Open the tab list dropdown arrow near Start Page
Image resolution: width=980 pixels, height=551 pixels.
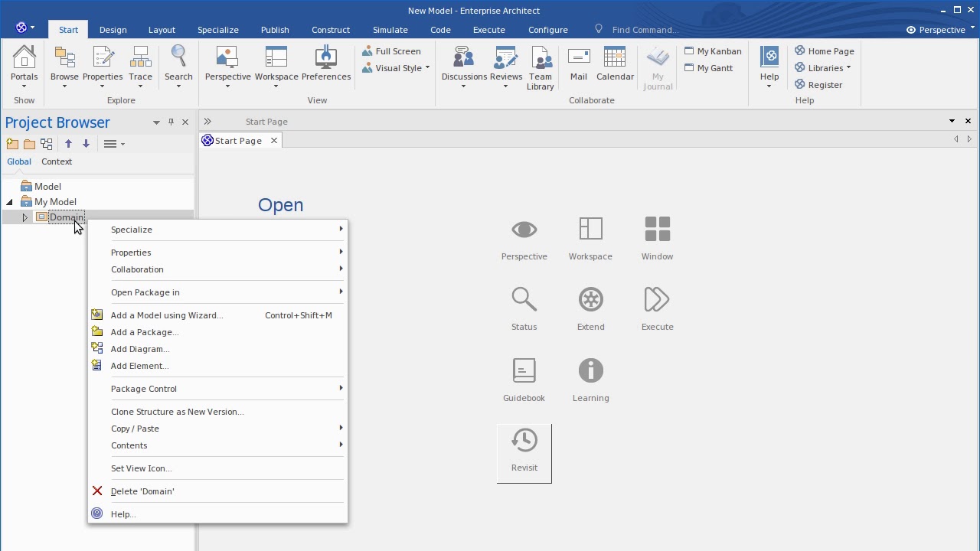click(x=952, y=121)
